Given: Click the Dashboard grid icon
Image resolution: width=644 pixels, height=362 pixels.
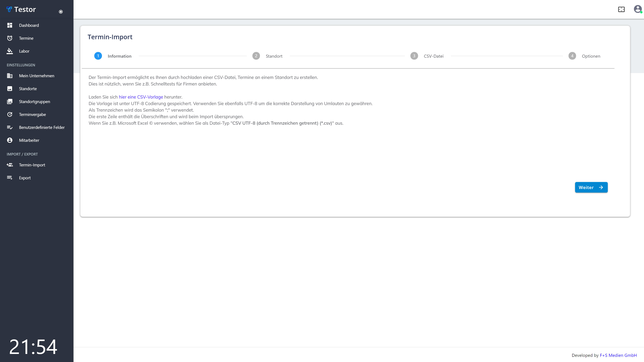Looking at the screenshot, I should (x=10, y=25).
